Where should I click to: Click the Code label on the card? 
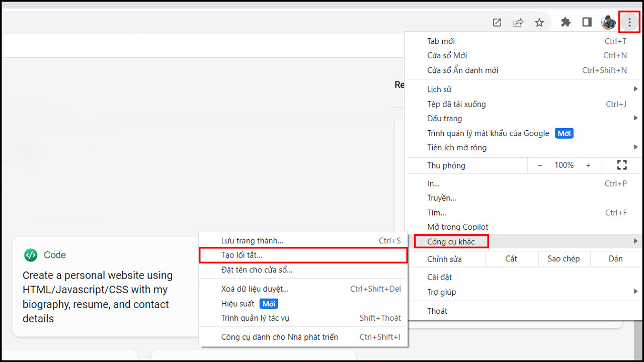pyautogui.click(x=55, y=255)
